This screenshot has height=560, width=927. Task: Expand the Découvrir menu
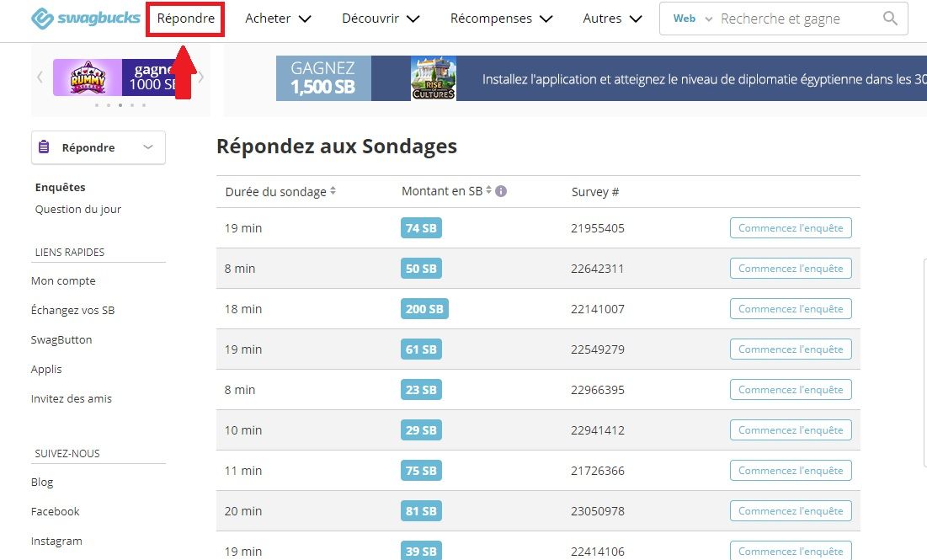(x=381, y=19)
